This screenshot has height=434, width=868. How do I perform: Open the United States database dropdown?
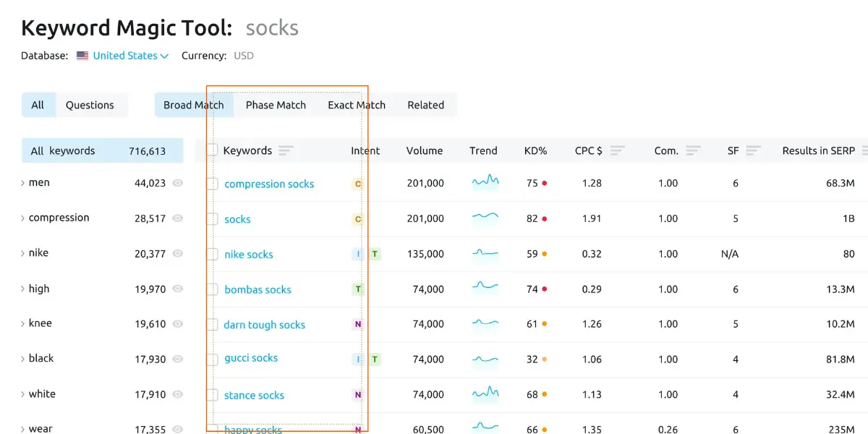point(130,56)
